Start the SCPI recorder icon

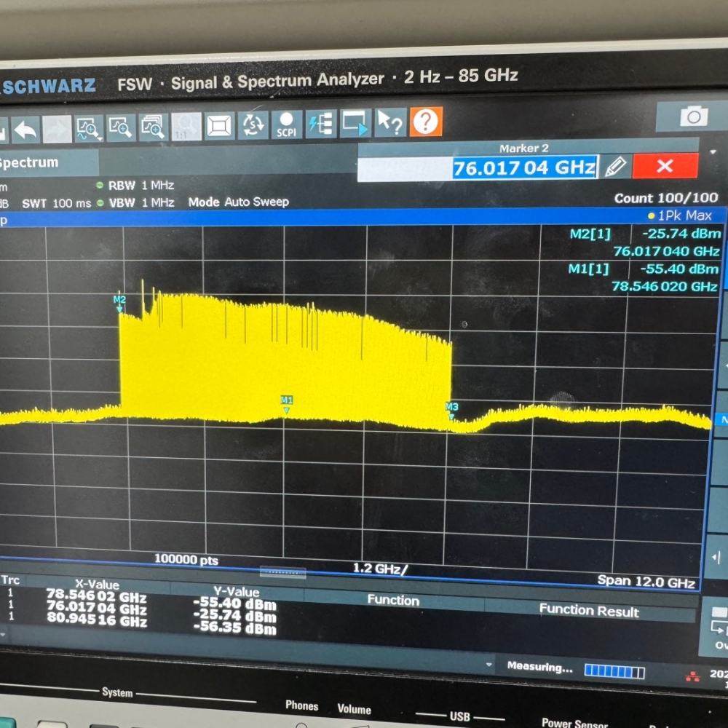[286, 124]
